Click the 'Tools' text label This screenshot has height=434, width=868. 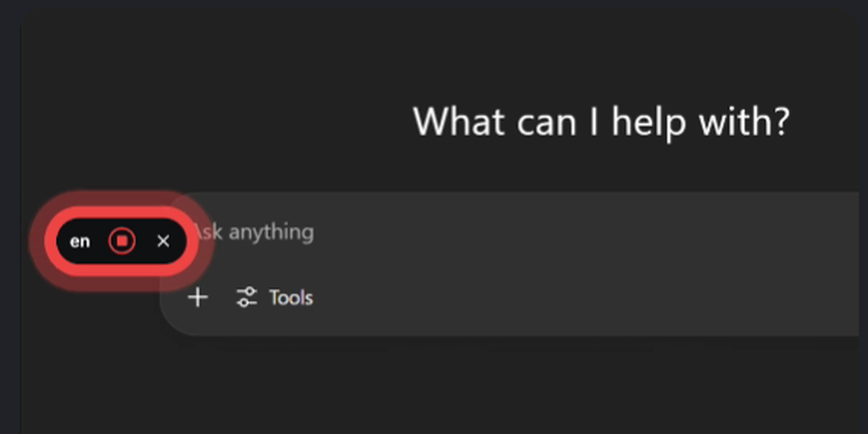[x=291, y=298]
